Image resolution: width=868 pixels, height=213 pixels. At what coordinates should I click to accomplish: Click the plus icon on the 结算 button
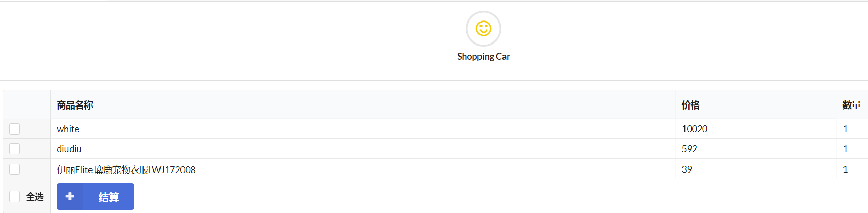coord(70,197)
